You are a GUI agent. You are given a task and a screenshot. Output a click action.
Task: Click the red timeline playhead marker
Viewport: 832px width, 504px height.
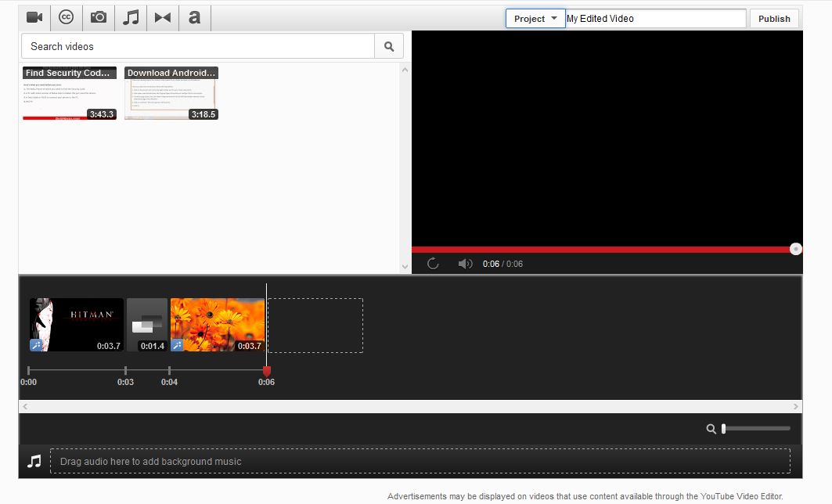[267, 371]
